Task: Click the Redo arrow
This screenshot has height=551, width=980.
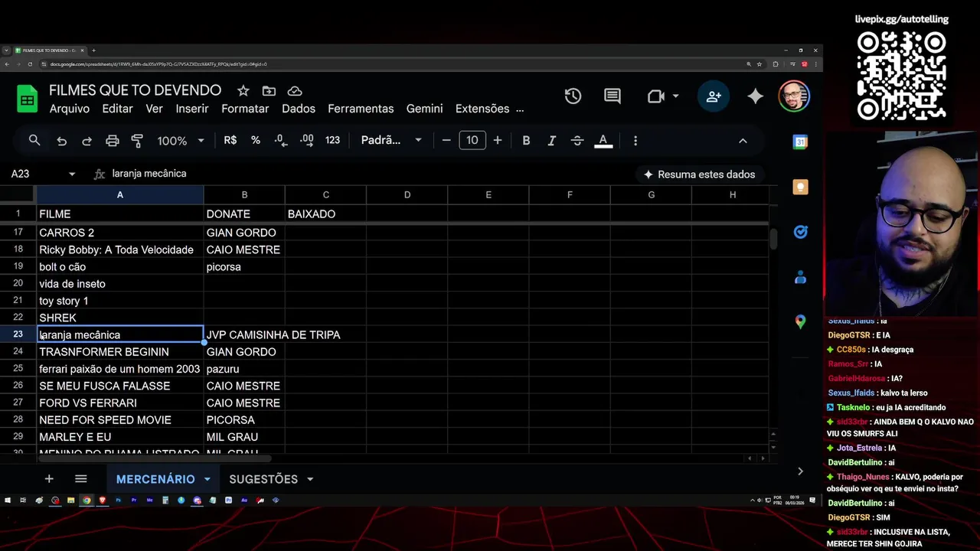Action: pos(87,141)
